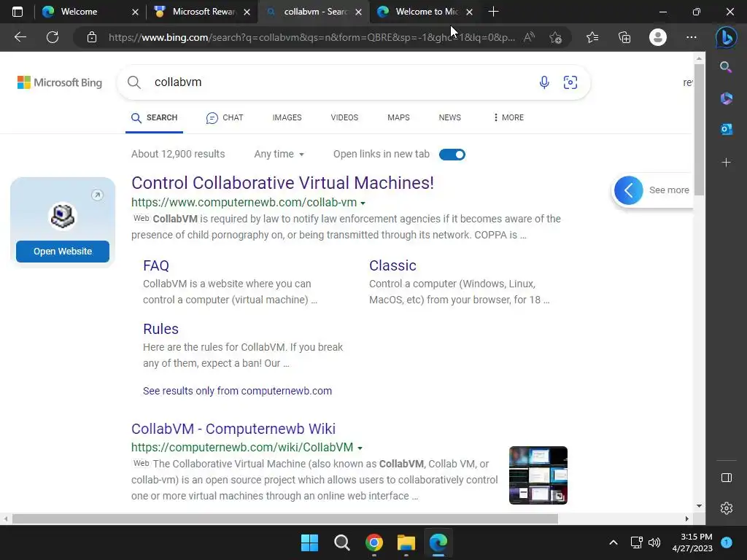Open the browser profile avatar
Viewport: 747px width, 560px height.
[658, 37]
